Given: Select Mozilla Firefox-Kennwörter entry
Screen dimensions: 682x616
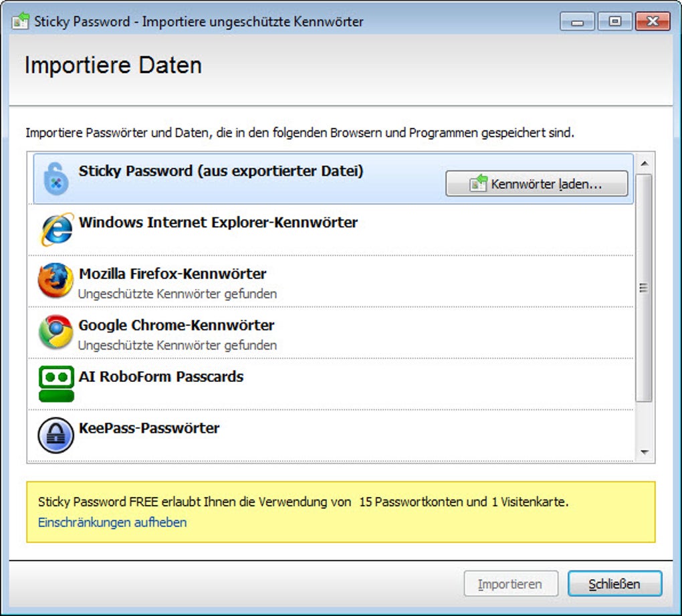Looking at the screenshot, I should (331, 281).
